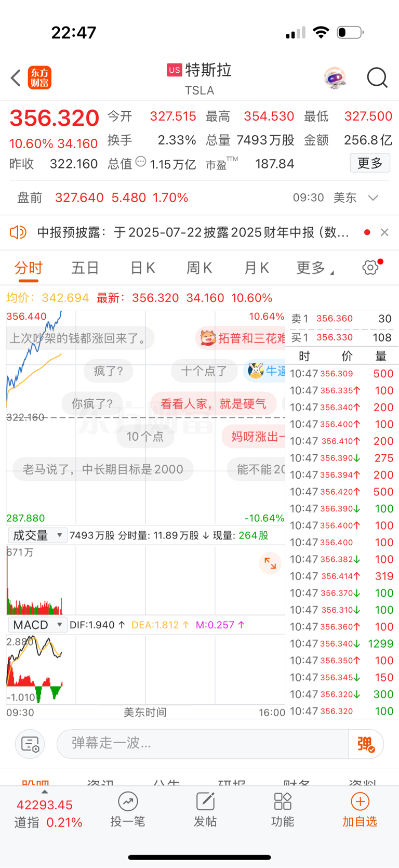Screen dimensions: 399x868
Task: Tap the DIF:1.940 indicator value
Action: pos(97,625)
